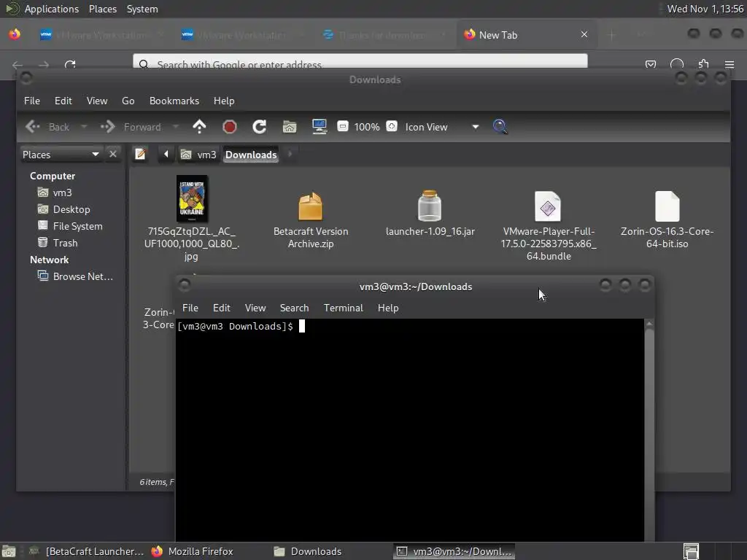Stop loading via red stop icon
Viewport: 747px width, 560px height.
[x=230, y=127]
